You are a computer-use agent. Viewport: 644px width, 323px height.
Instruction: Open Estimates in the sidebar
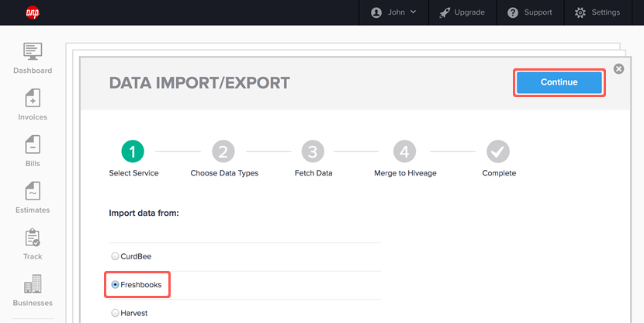click(33, 198)
